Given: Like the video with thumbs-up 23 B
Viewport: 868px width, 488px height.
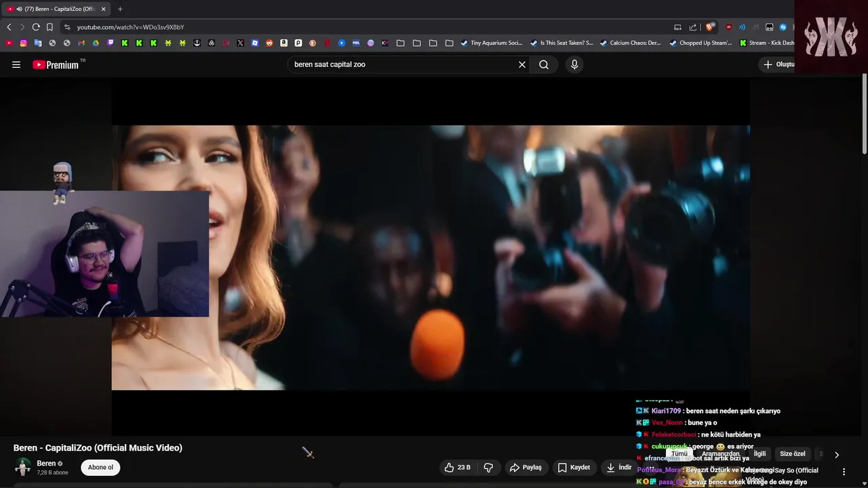Looking at the screenshot, I should 458,467.
